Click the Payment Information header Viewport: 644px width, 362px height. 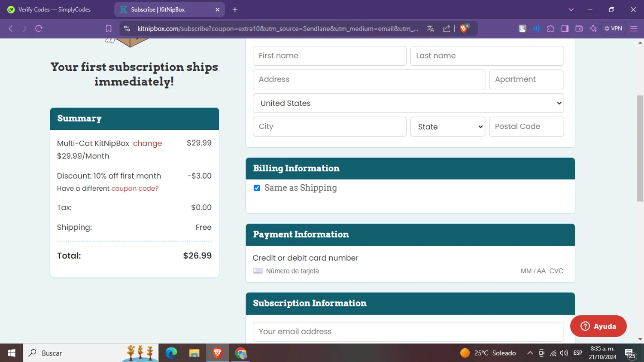(x=410, y=234)
